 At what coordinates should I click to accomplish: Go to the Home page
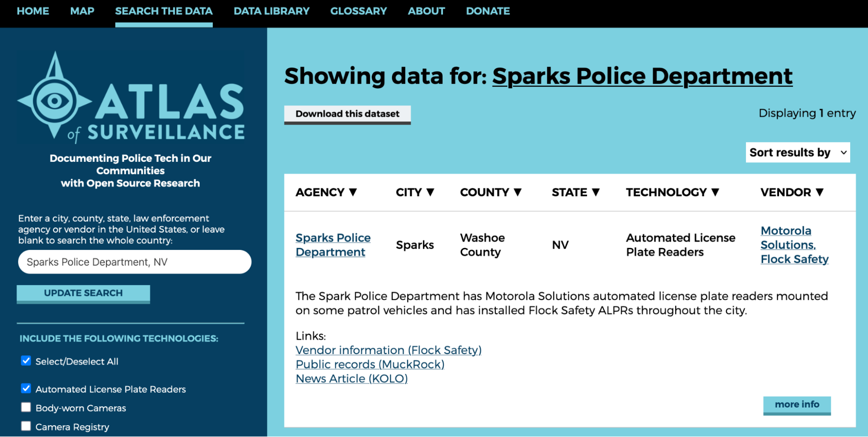33,11
